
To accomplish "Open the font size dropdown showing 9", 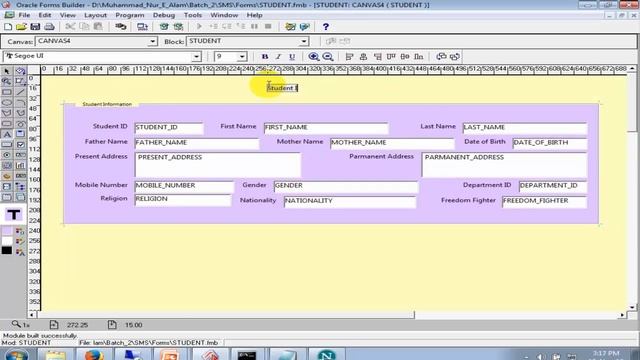I will point(231,56).
